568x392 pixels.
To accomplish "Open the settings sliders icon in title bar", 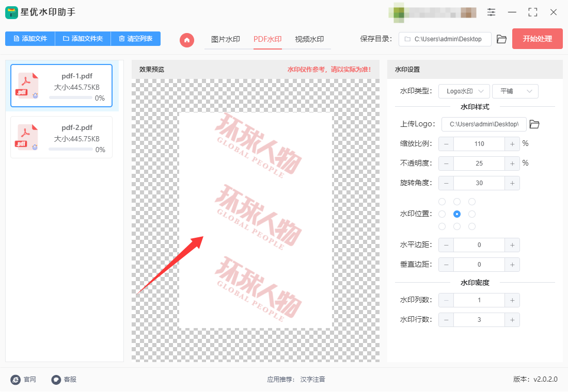I will click(491, 12).
